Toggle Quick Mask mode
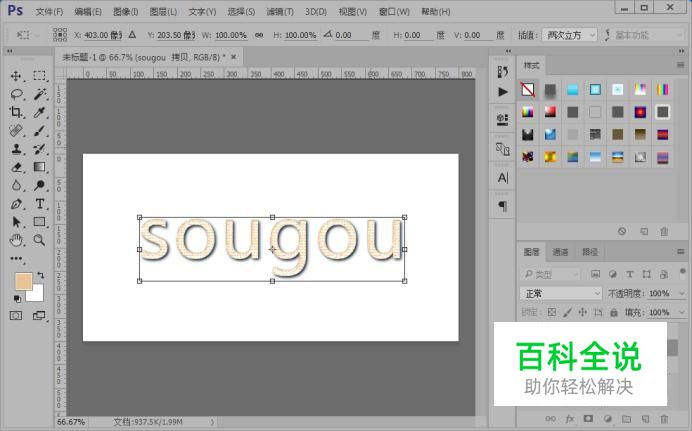Image resolution: width=692 pixels, height=431 pixels. pyautogui.click(x=16, y=315)
